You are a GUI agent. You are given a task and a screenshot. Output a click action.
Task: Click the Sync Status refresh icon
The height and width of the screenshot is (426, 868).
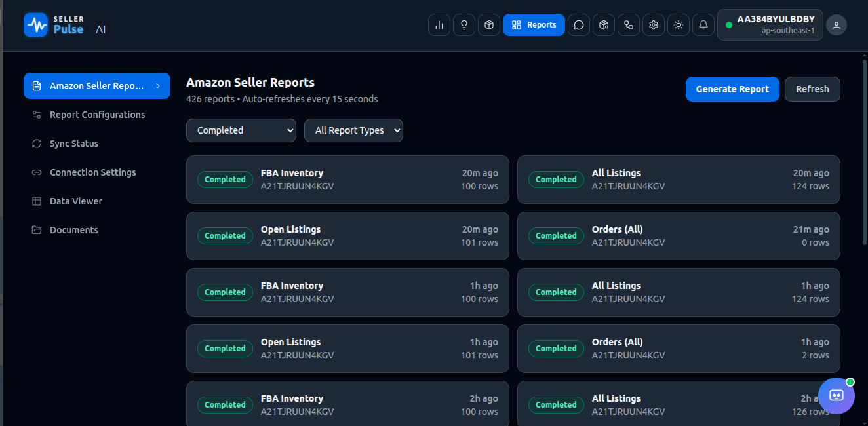[37, 144]
